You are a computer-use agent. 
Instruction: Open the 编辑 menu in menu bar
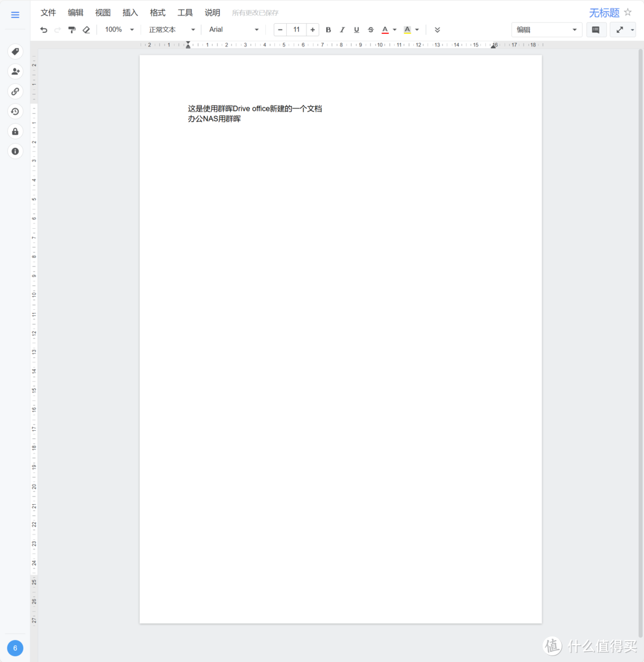tap(76, 13)
